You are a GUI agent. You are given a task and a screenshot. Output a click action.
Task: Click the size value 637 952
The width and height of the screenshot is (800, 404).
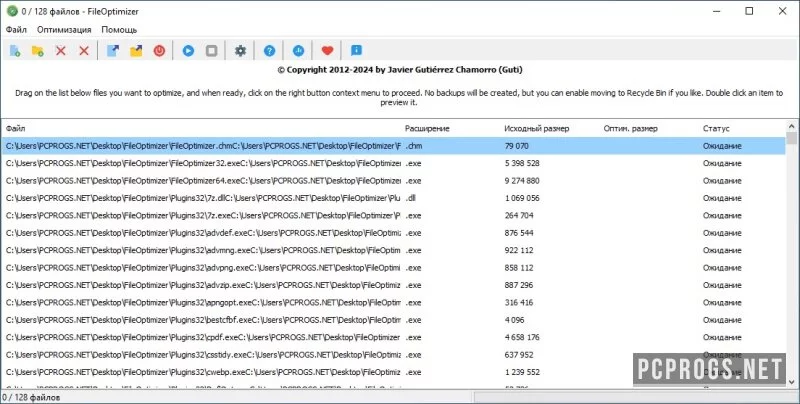point(519,355)
